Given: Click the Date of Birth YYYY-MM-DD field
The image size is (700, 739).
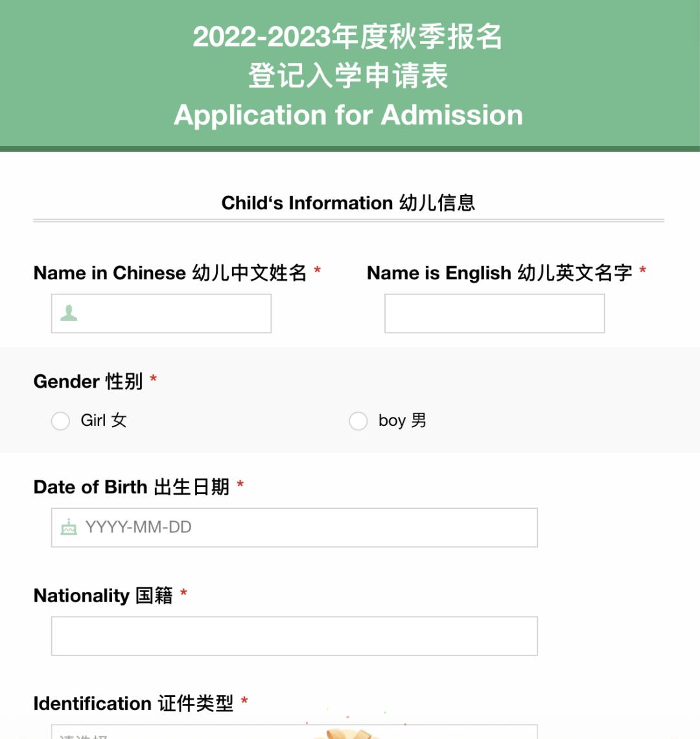Looking at the screenshot, I should pyautogui.click(x=295, y=527).
